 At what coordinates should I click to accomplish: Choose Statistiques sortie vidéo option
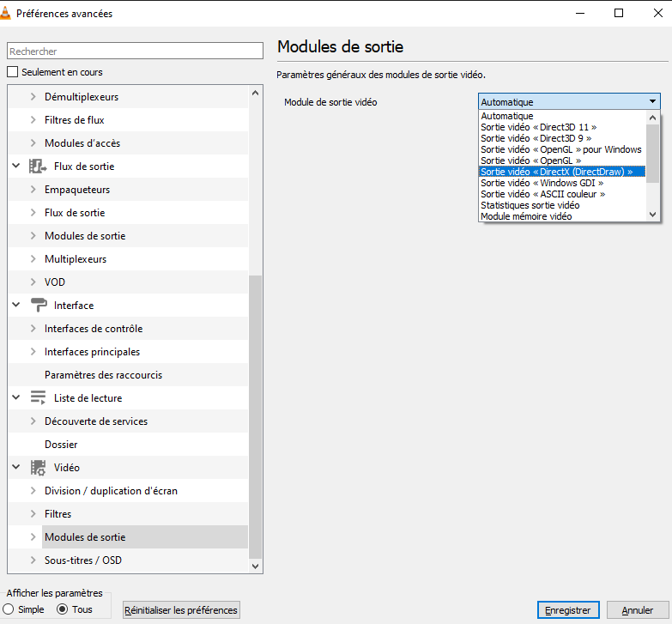[x=561, y=205]
